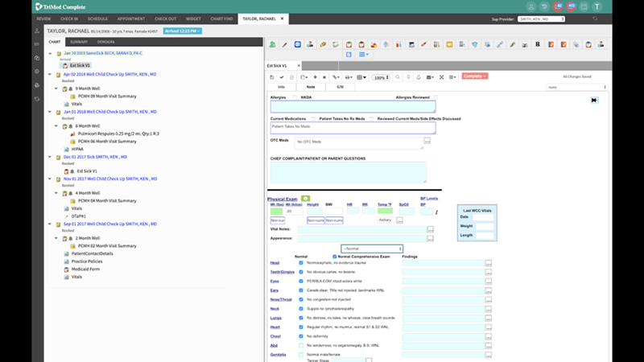Click the magnifier search icon in note toolbar

[x=398, y=77]
